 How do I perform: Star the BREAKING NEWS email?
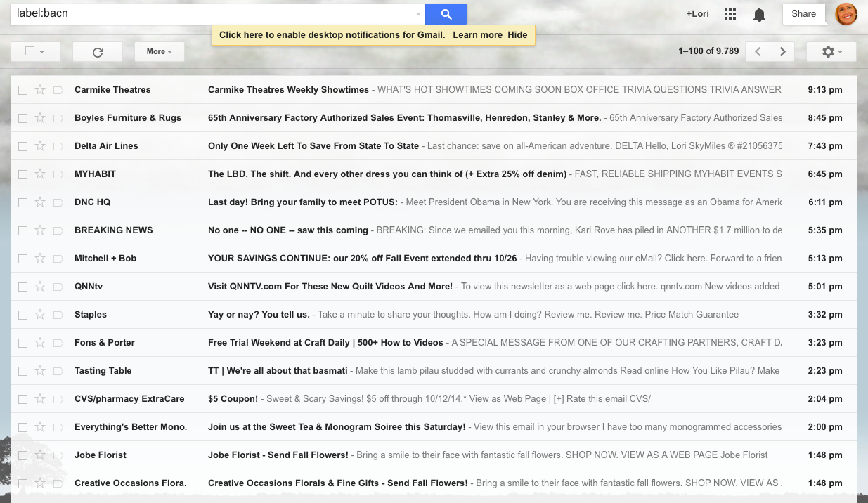pos(40,230)
